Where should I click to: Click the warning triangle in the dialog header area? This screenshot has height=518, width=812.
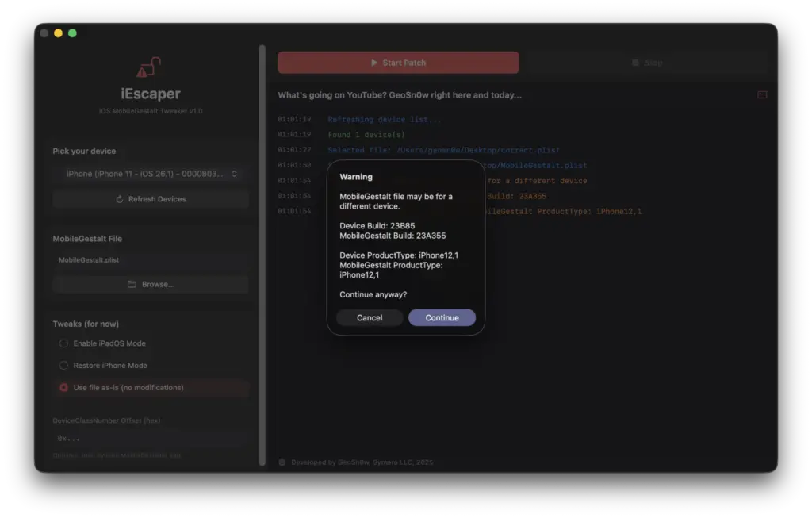[356, 177]
